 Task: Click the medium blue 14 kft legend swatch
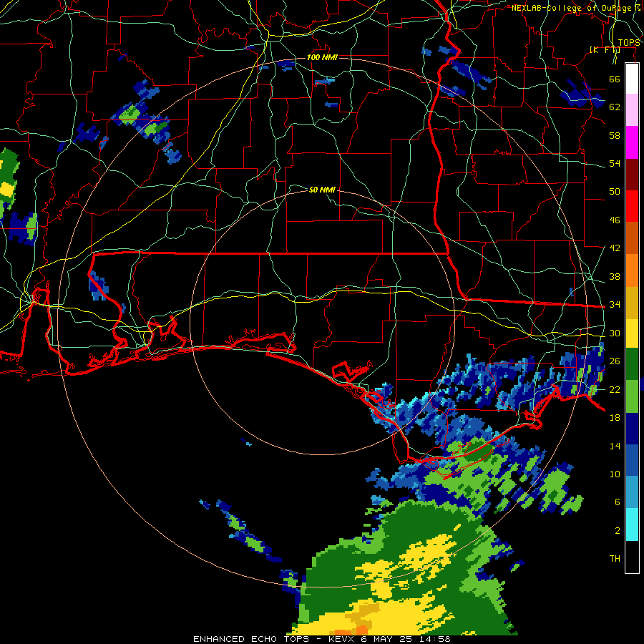coord(632,461)
